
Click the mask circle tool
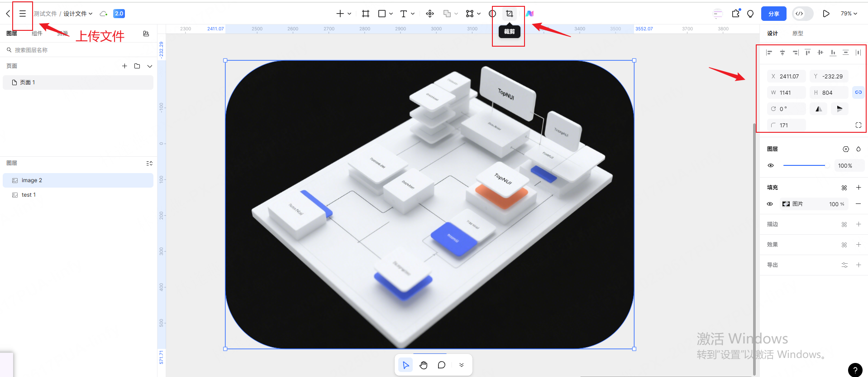coord(492,14)
